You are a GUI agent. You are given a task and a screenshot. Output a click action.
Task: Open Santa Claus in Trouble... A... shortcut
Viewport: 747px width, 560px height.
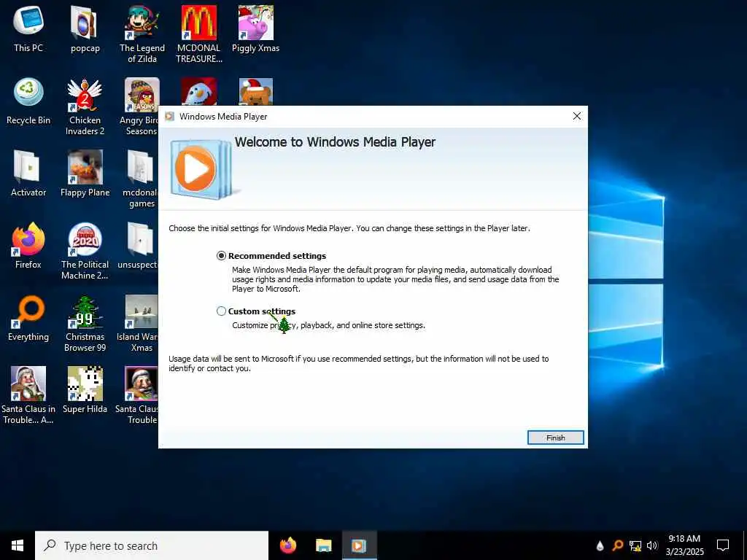coord(28,395)
